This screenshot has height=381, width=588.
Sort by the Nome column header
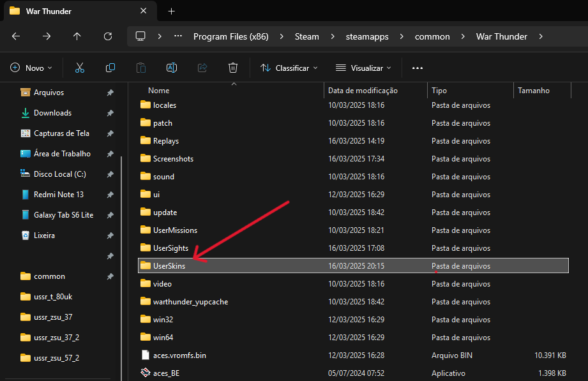coord(158,91)
